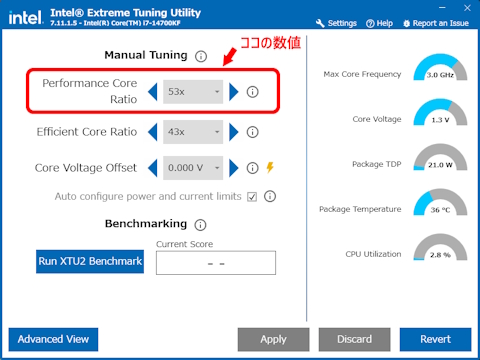Open Efficient Core Ratio 43x dropdown
The width and height of the screenshot is (480, 360).
point(193,132)
